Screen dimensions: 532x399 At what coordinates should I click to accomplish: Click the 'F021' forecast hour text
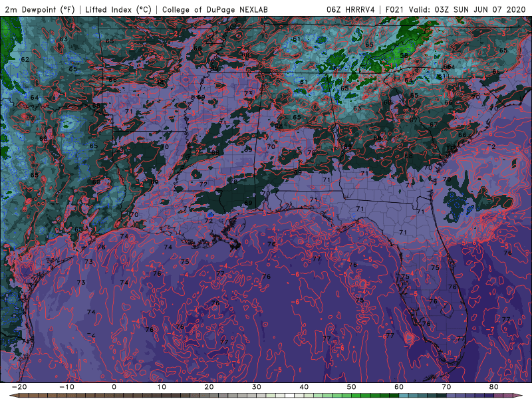(394, 9)
